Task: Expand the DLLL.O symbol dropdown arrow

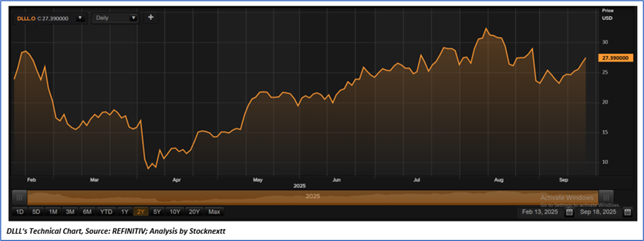Action: pos(80,18)
